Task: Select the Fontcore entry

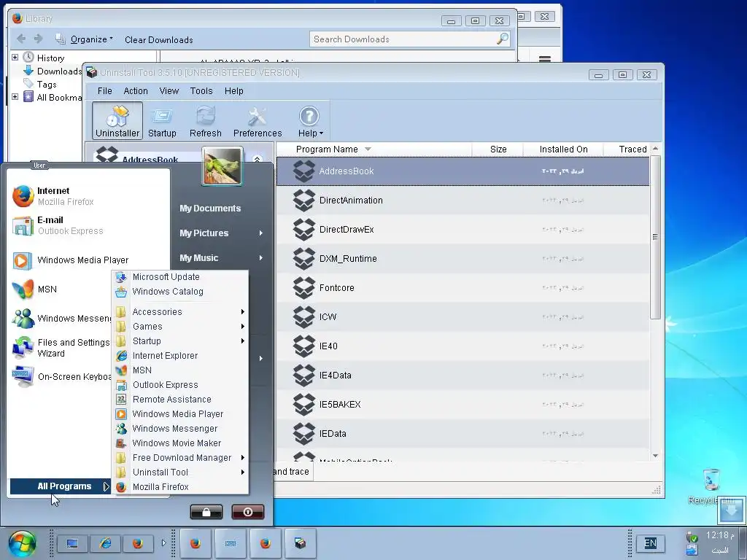Action: tap(463, 287)
